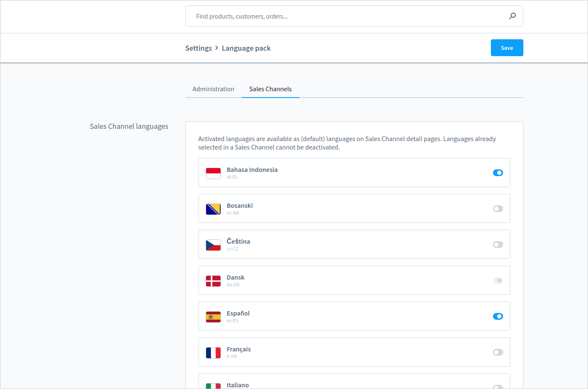Click the disabled Dansk language toggle
This screenshot has width=588, height=389.
click(x=498, y=280)
